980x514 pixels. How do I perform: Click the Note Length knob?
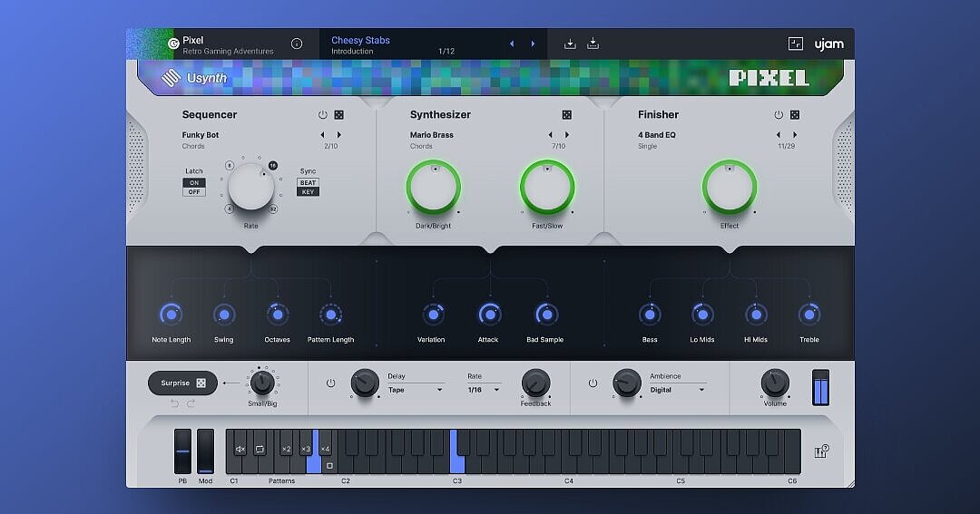(x=171, y=315)
